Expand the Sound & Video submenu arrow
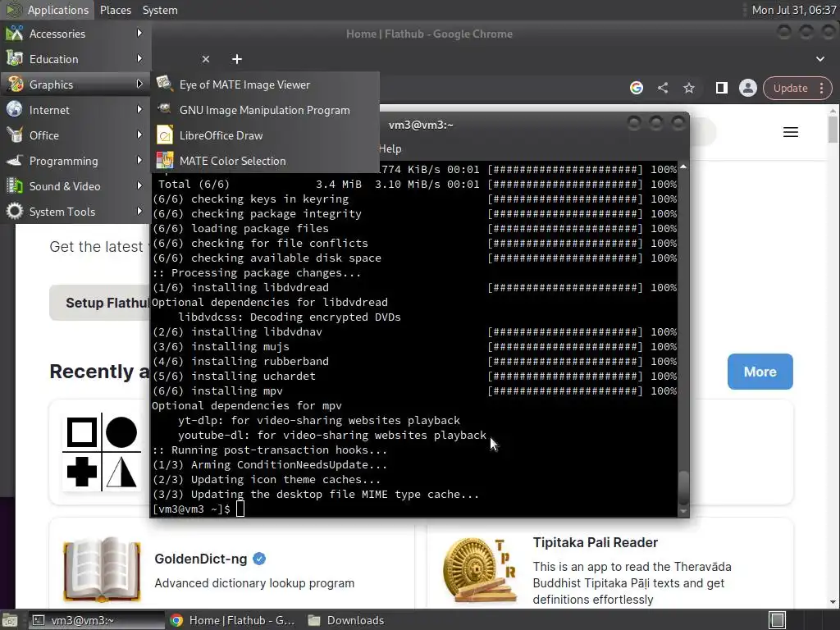 (x=139, y=186)
